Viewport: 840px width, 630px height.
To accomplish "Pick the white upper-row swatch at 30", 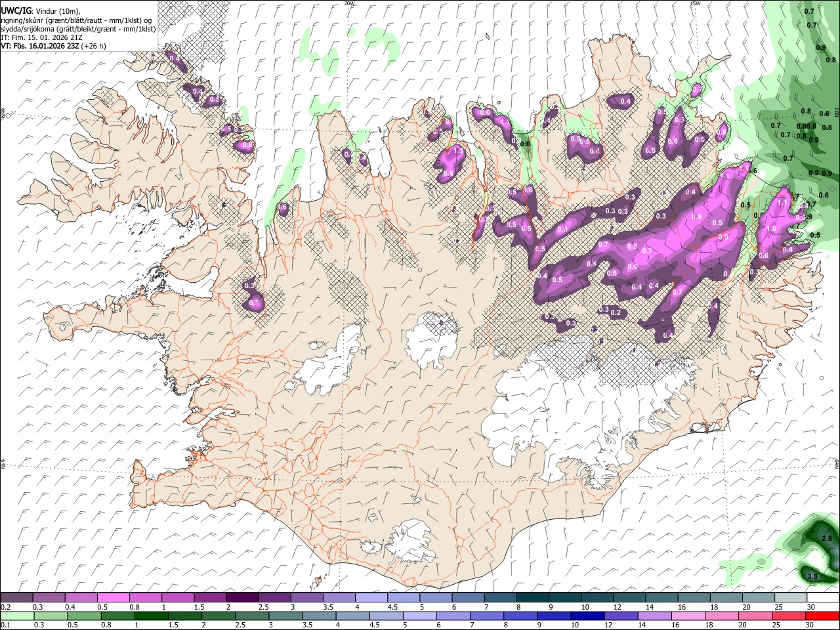I will point(823,598).
